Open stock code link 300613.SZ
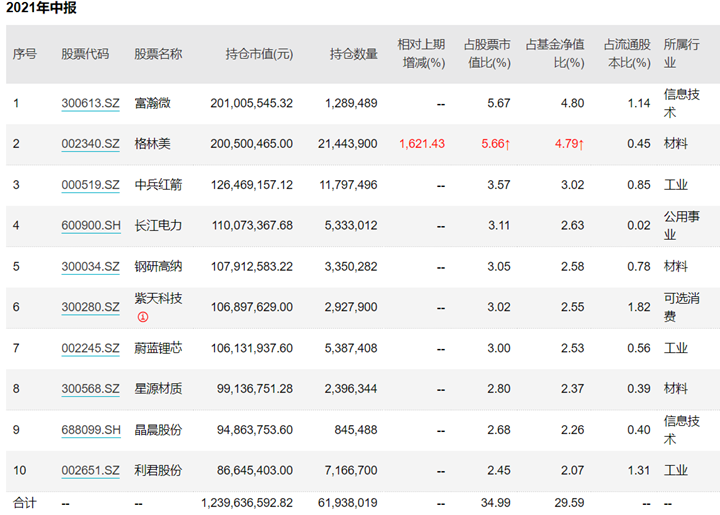The image size is (720, 515). click(90, 103)
